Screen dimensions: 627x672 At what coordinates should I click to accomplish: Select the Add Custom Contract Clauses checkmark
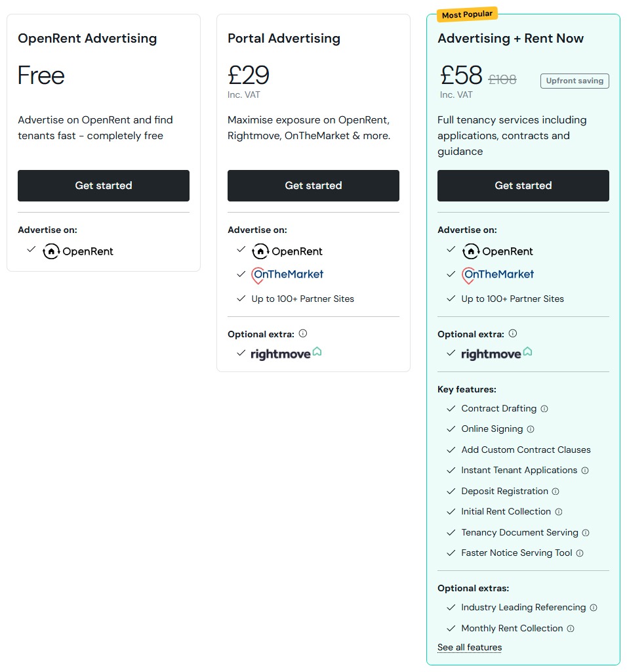[x=451, y=450]
